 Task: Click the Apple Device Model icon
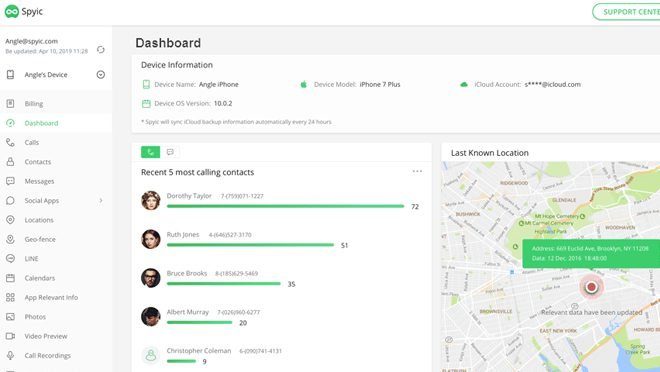click(x=303, y=84)
